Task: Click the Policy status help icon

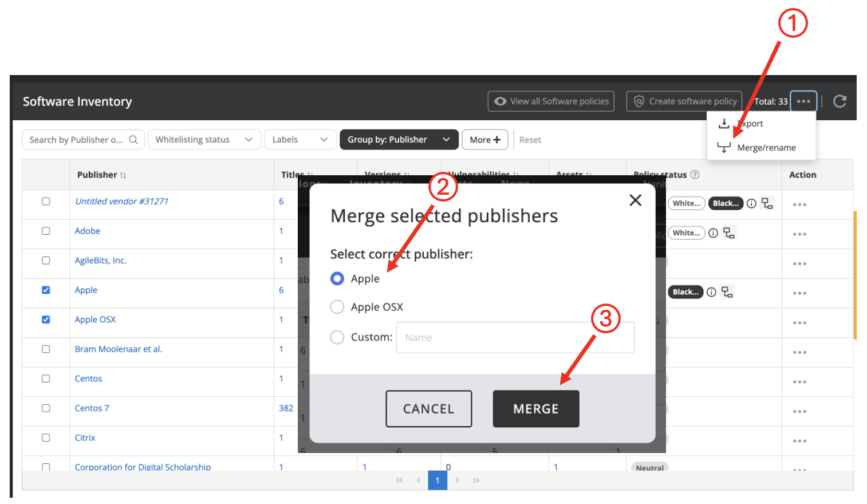Action: (695, 175)
